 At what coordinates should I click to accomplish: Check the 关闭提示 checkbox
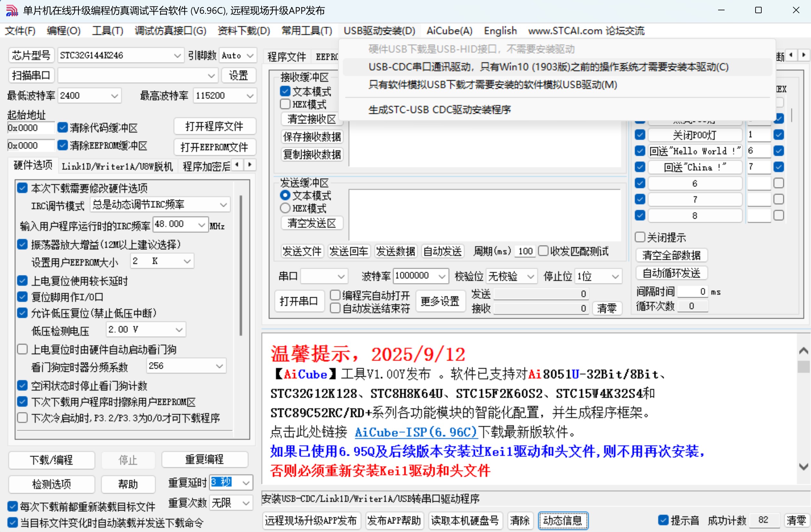(x=640, y=237)
